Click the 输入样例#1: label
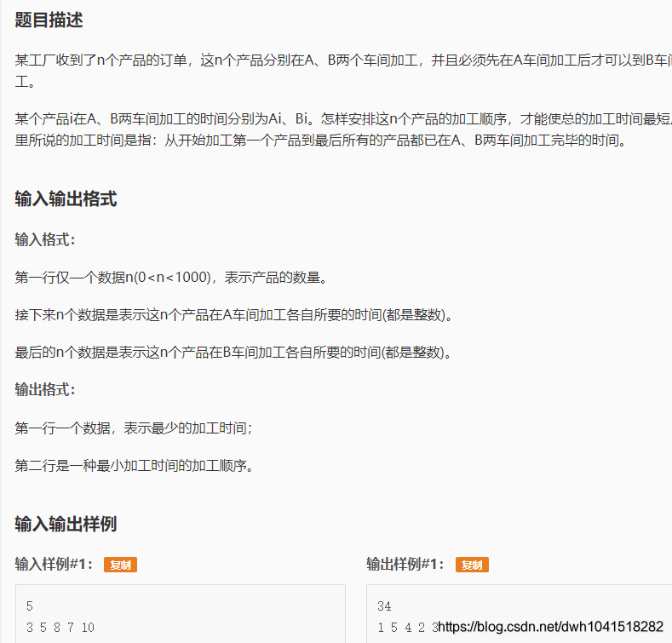 [x=54, y=564]
